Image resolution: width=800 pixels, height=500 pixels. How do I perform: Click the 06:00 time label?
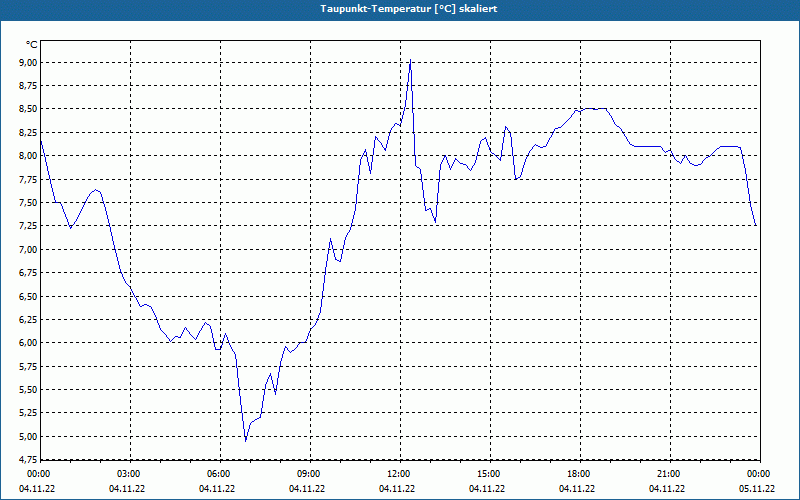218,474
